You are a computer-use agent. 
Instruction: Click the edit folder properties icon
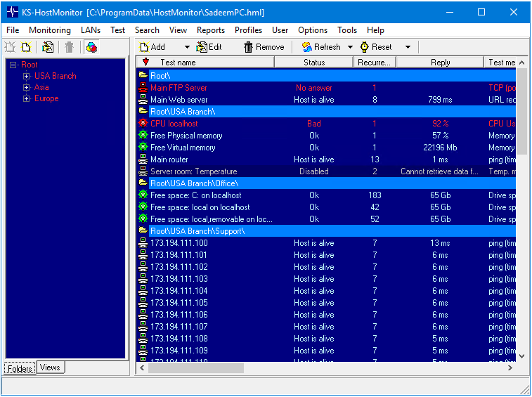pos(48,47)
